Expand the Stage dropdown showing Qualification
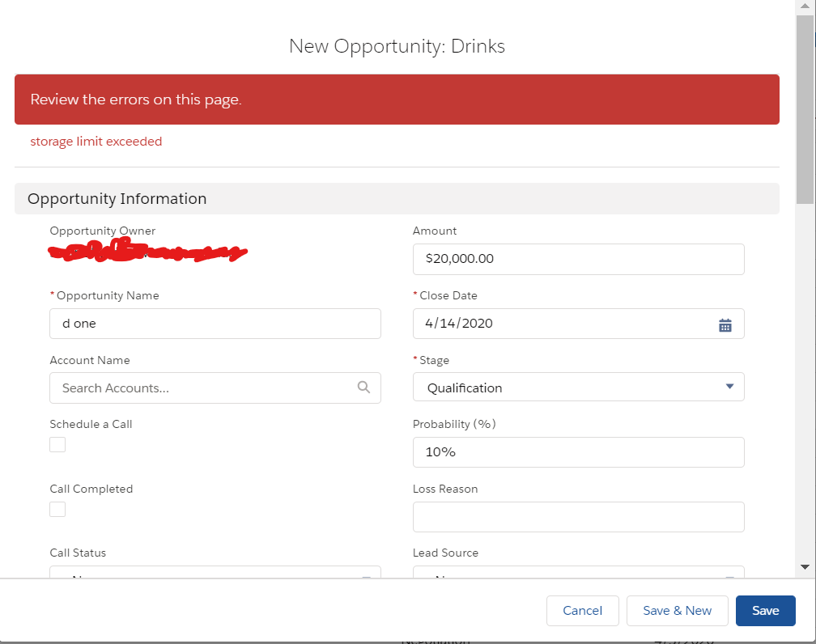This screenshot has width=816, height=644. [578, 388]
